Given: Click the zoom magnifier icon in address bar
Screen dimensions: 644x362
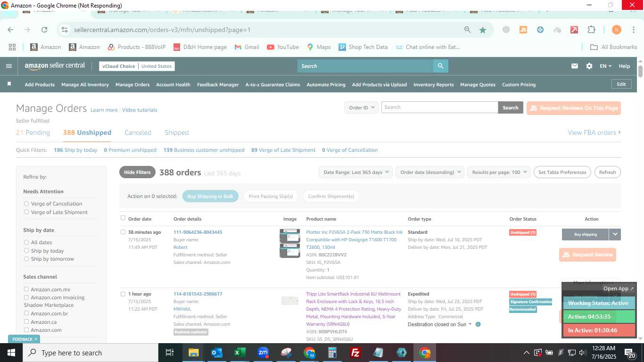Looking at the screenshot, I should click(x=467, y=30).
